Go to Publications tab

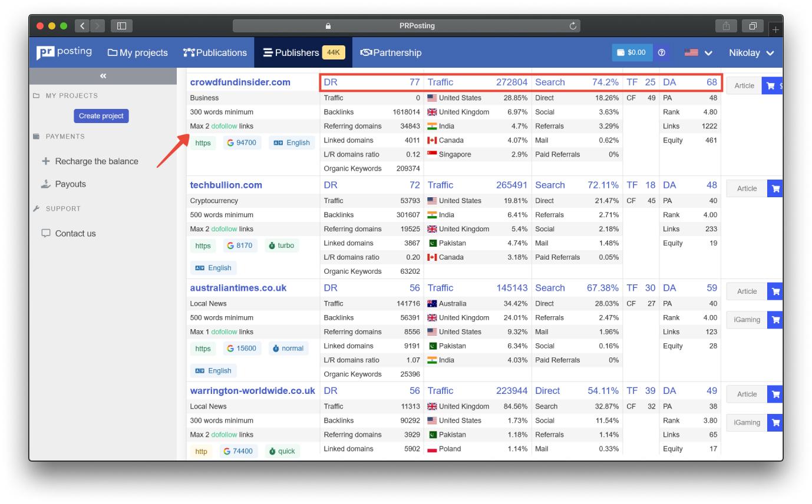215,52
